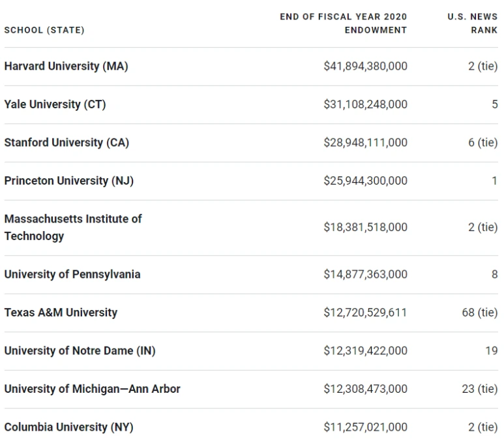Select Yale University (CT) in the table
The width and height of the screenshot is (504, 445).
[x=55, y=104]
